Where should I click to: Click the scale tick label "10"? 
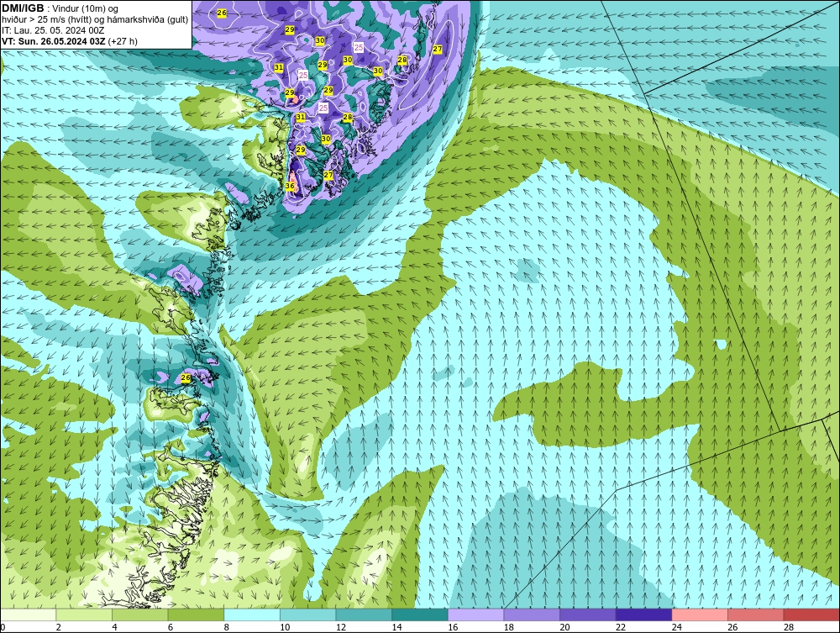(285, 627)
